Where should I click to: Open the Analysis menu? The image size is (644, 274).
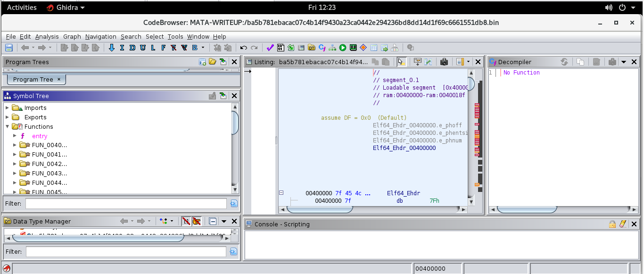coord(47,36)
